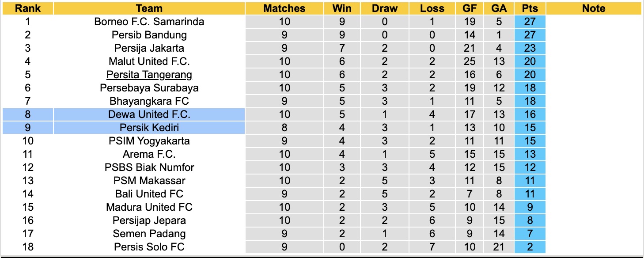The width and height of the screenshot is (644, 258).
Task: Select the Draw column header
Action: point(384,8)
